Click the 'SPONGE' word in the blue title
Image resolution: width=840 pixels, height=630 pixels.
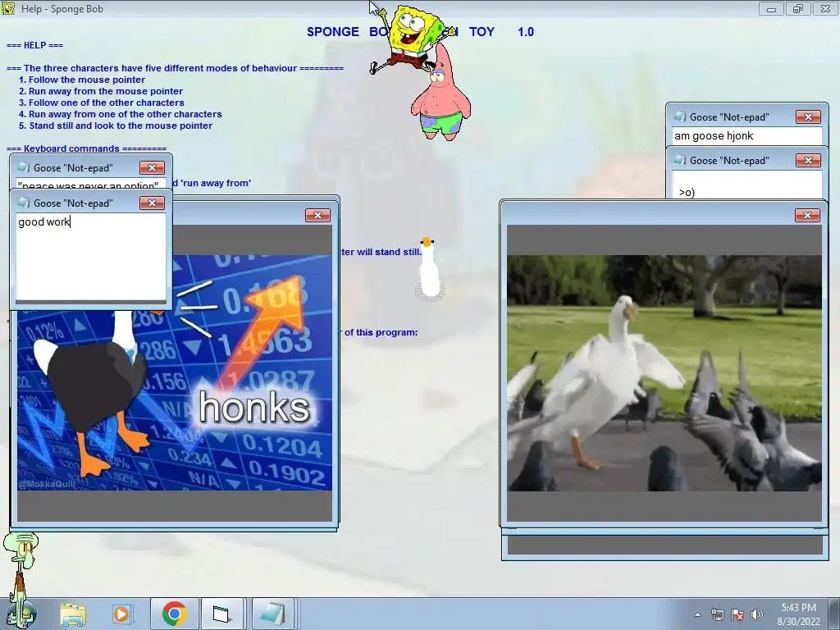click(x=333, y=32)
